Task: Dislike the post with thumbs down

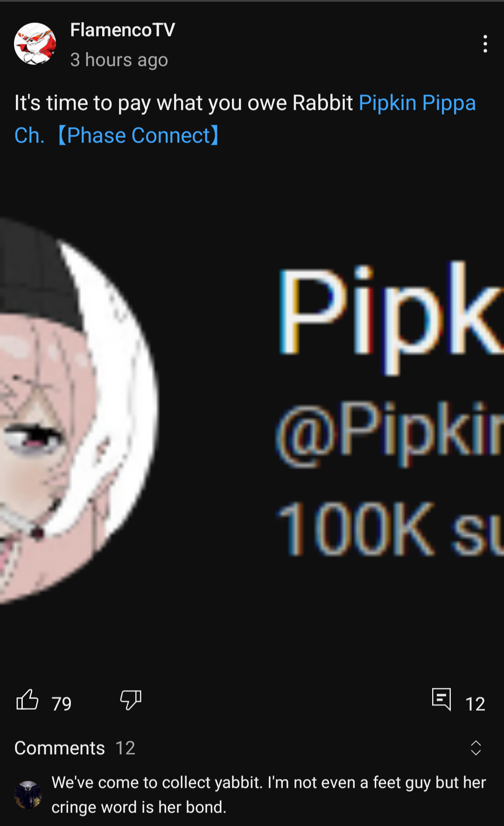Action: pos(131,700)
